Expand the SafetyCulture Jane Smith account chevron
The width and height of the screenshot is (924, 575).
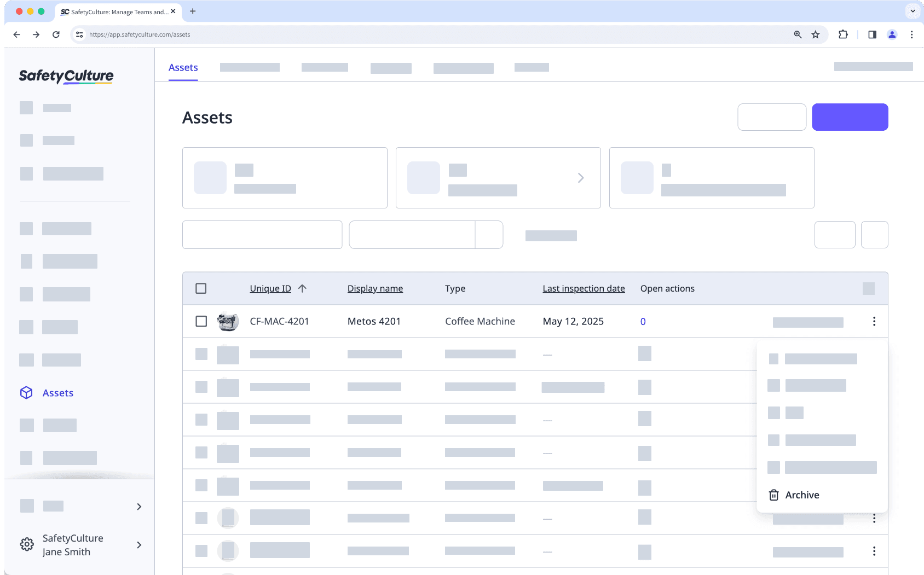tap(138, 545)
